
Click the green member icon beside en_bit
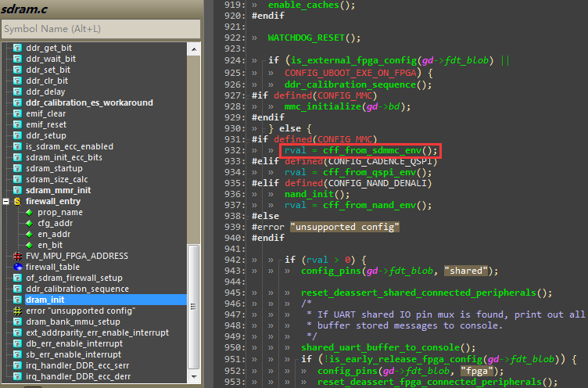30,245
